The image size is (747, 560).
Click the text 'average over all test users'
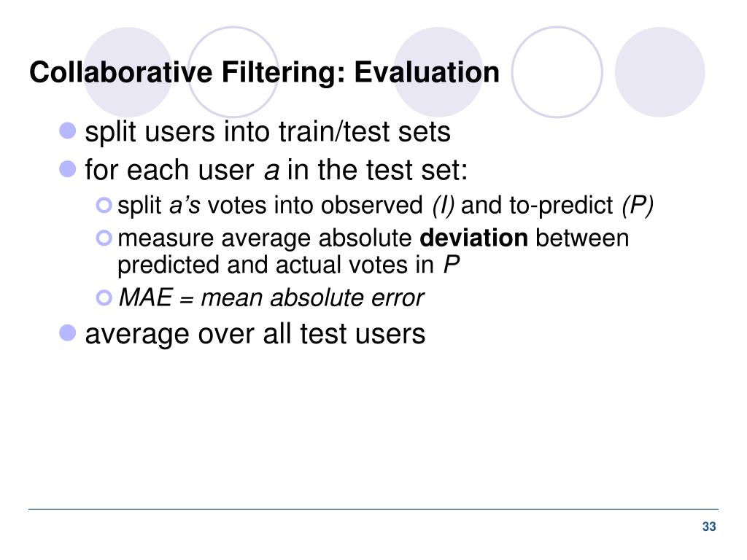[x=255, y=334]
